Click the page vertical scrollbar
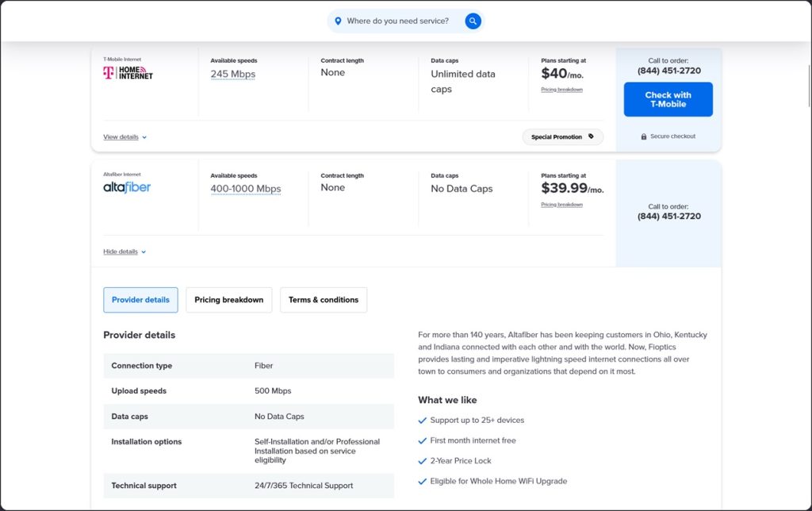This screenshot has width=812, height=511. (x=810, y=86)
